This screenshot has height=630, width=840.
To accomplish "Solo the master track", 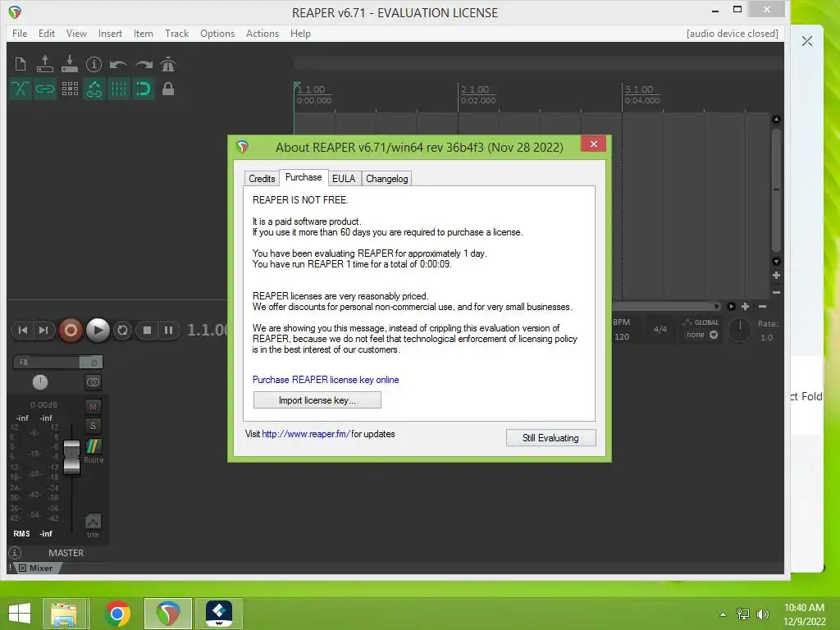I will pyautogui.click(x=94, y=426).
